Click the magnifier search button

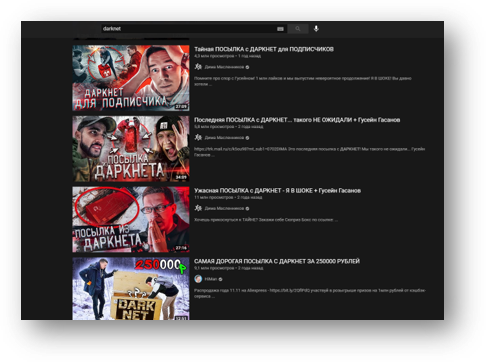point(298,29)
